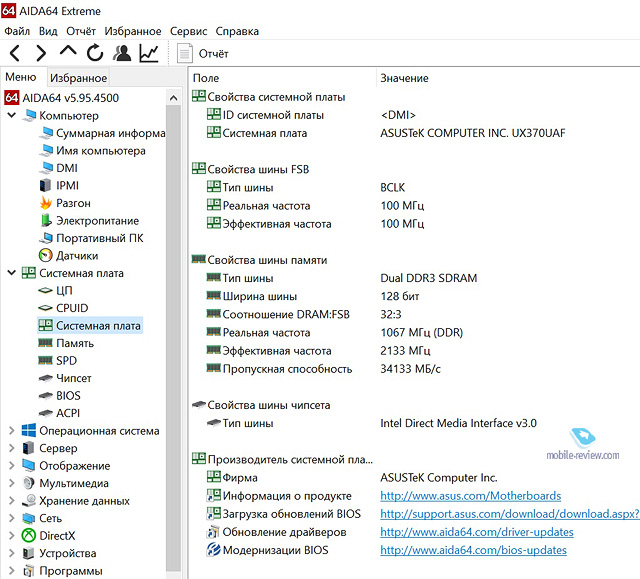Click the tree panel scrollbar up arrow

[x=173, y=98]
